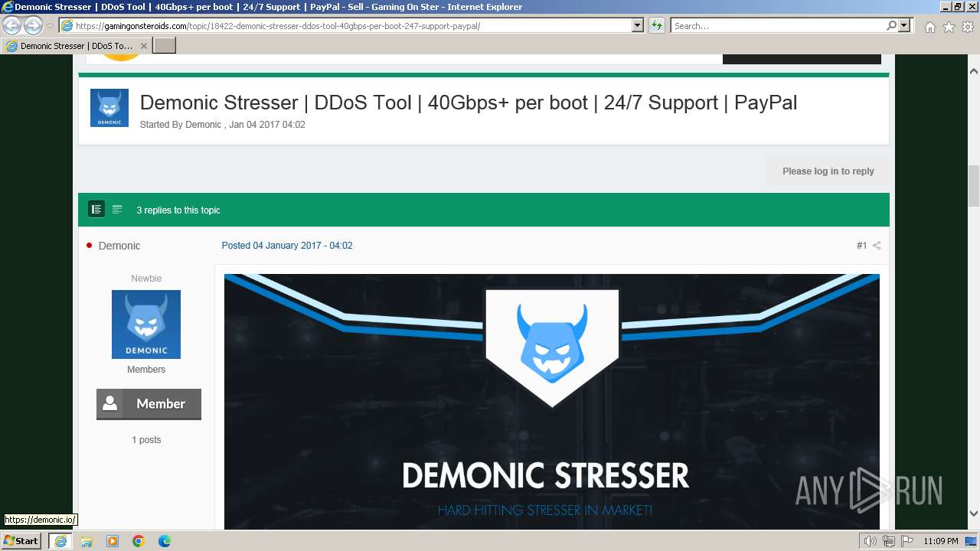The image size is (980, 551).
Task: Open File Explorer folder in taskbar
Action: click(x=87, y=541)
